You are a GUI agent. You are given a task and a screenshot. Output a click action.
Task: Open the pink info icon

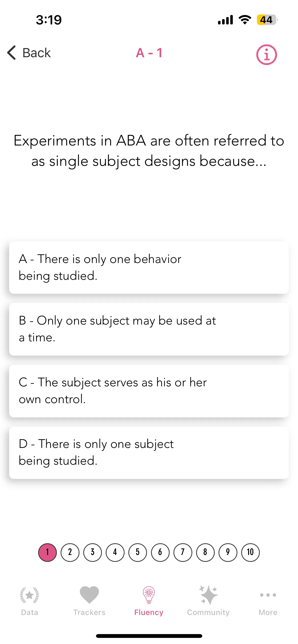pyautogui.click(x=266, y=54)
